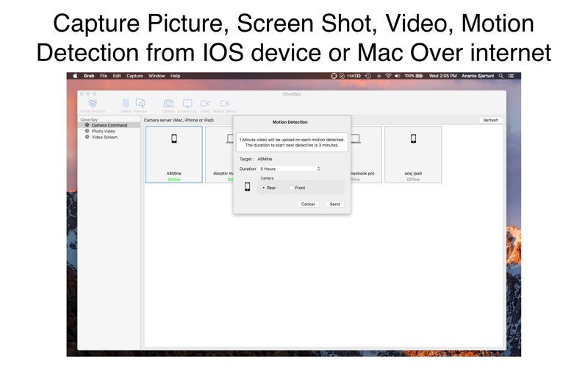Click the Time Machine menu bar icon
Image resolution: width=588 pixels, height=368 pixels.
pos(368,76)
